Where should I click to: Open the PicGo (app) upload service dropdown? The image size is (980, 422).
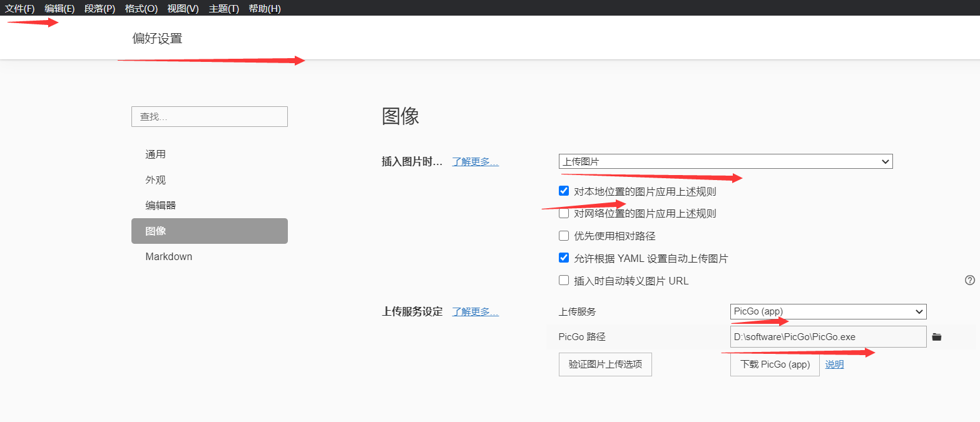point(828,311)
